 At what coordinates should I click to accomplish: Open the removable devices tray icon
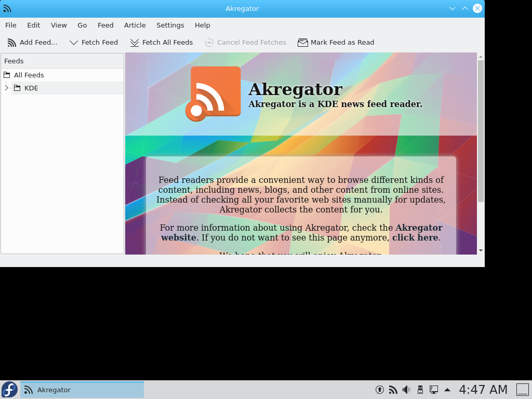coord(420,390)
